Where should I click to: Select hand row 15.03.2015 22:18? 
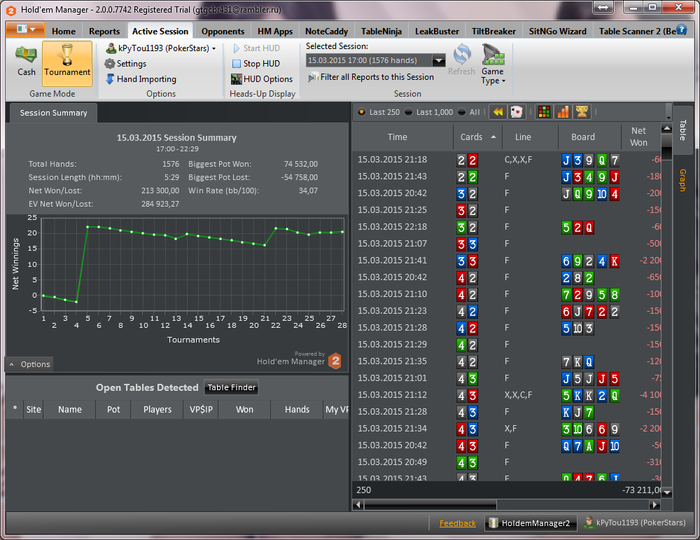pos(506,227)
